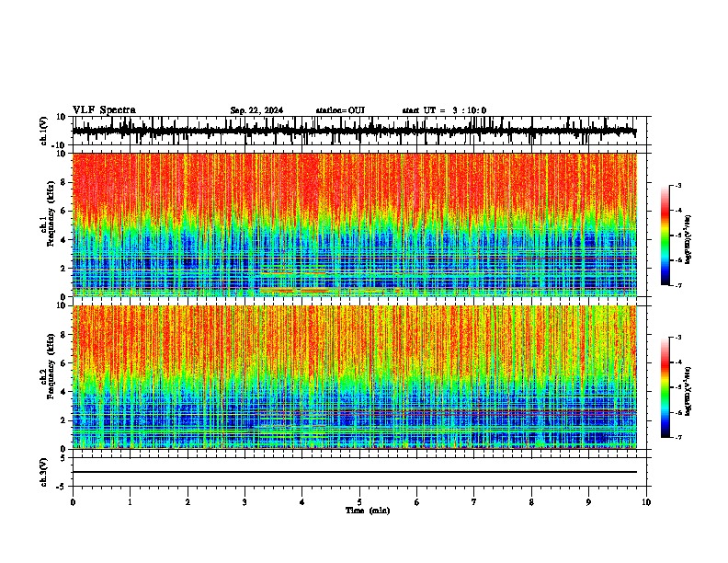This screenshot has height=563, width=728.
Task: Click the time axis tick label "1"
Action: click(x=130, y=502)
